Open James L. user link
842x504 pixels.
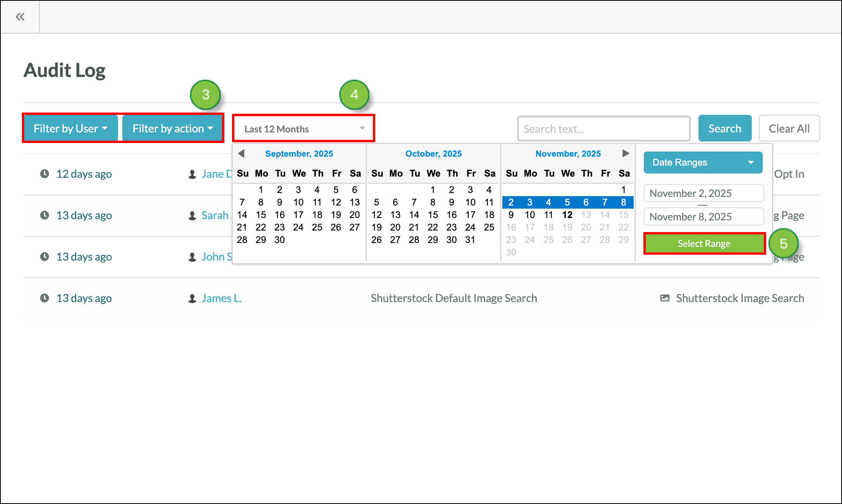221,298
